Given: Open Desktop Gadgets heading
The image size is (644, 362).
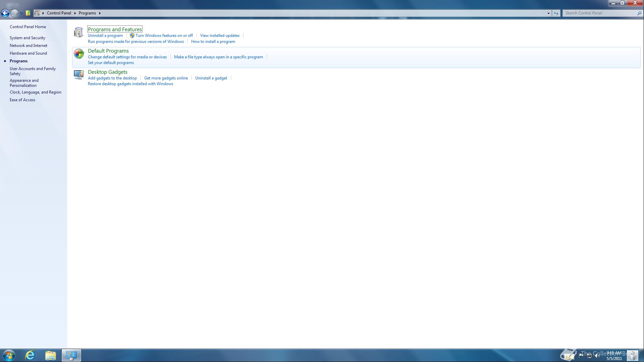Looking at the screenshot, I should 108,72.
